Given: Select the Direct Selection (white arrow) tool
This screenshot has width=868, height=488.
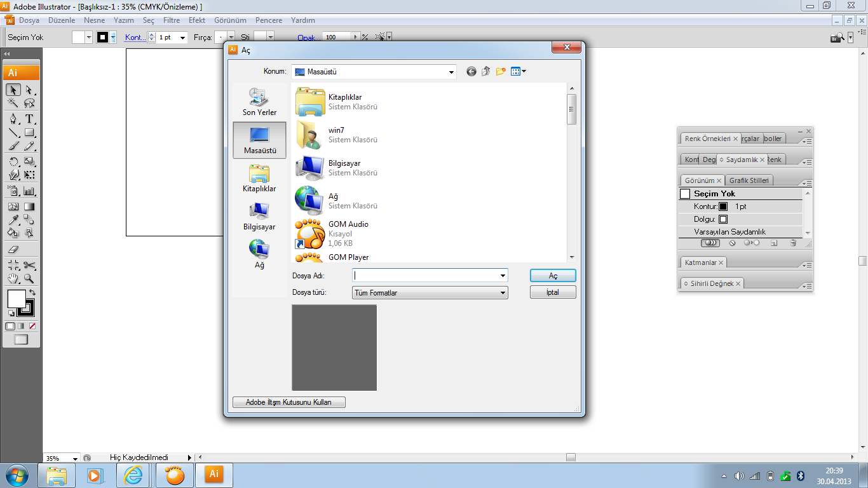Looking at the screenshot, I should tap(29, 90).
